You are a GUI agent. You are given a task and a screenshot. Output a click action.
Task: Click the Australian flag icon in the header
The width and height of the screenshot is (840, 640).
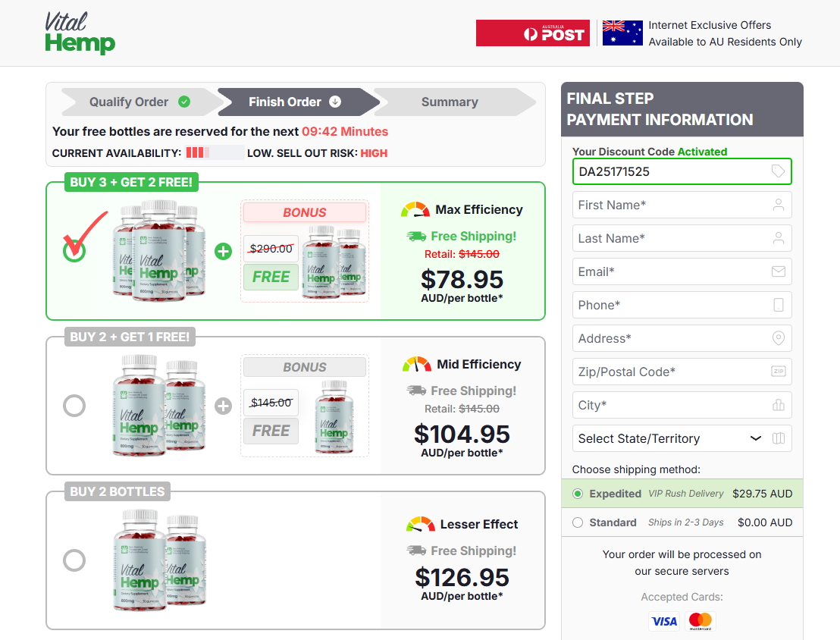pyautogui.click(x=622, y=33)
